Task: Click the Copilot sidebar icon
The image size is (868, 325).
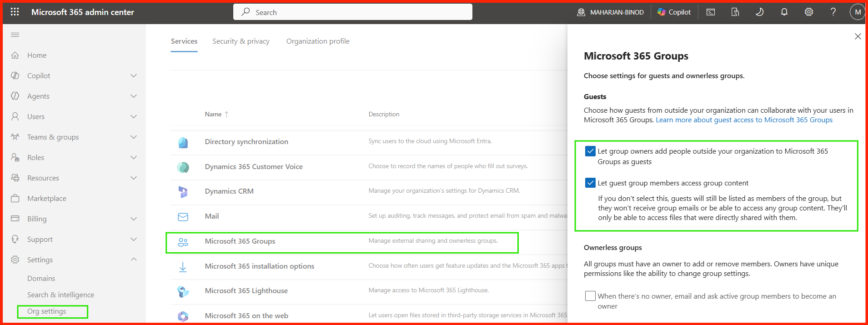Action: [15, 75]
